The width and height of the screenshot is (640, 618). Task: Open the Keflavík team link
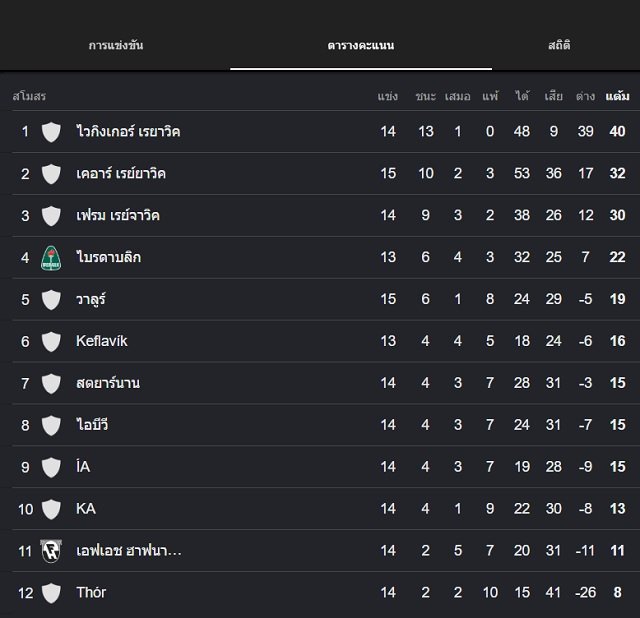pos(102,341)
